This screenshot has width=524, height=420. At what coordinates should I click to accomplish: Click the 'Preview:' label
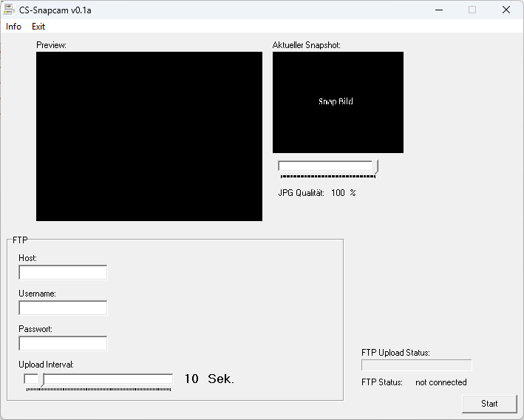[x=51, y=45]
